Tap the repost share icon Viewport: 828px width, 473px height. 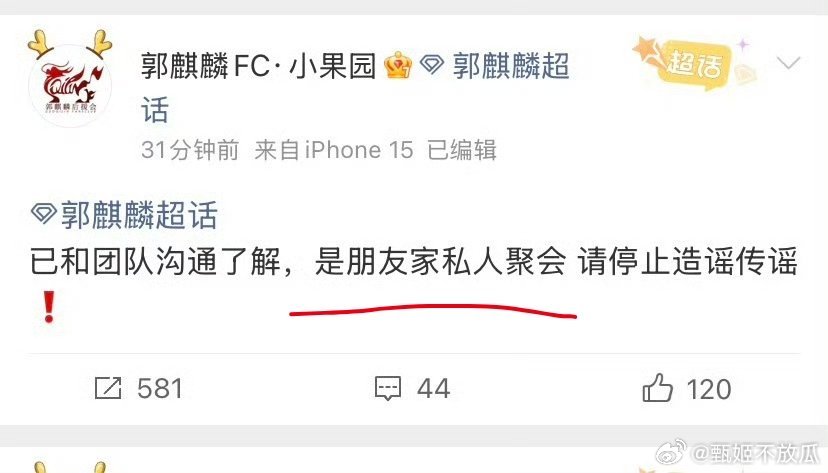108,388
